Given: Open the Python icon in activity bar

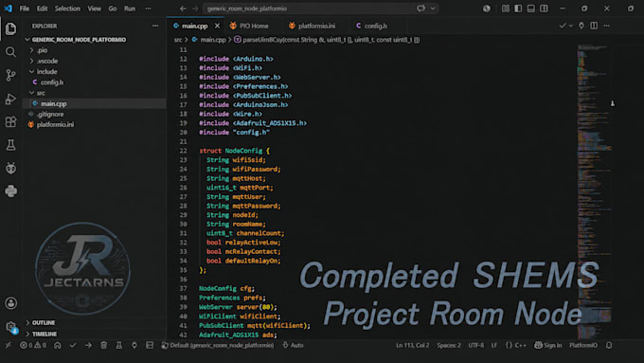Looking at the screenshot, I should click(11, 191).
